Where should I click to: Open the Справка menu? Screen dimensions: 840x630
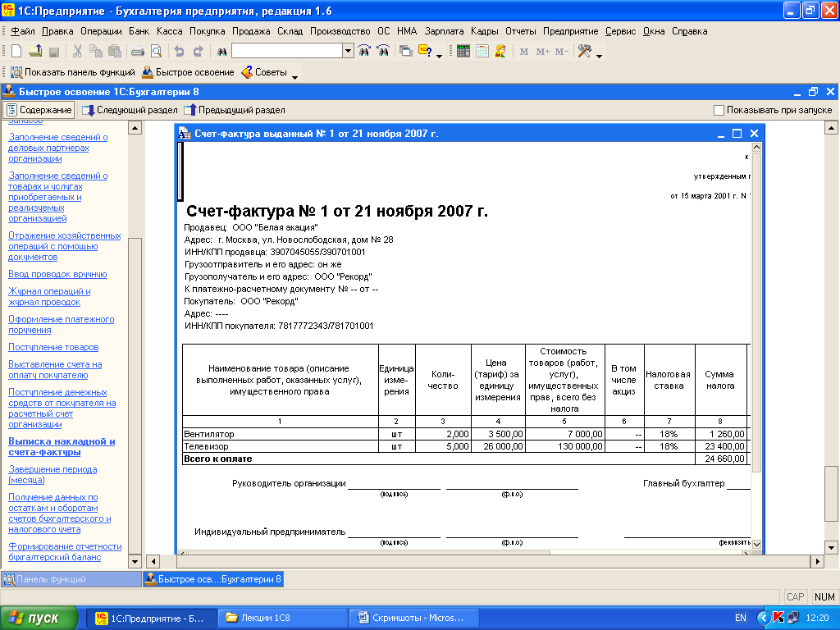(x=689, y=31)
